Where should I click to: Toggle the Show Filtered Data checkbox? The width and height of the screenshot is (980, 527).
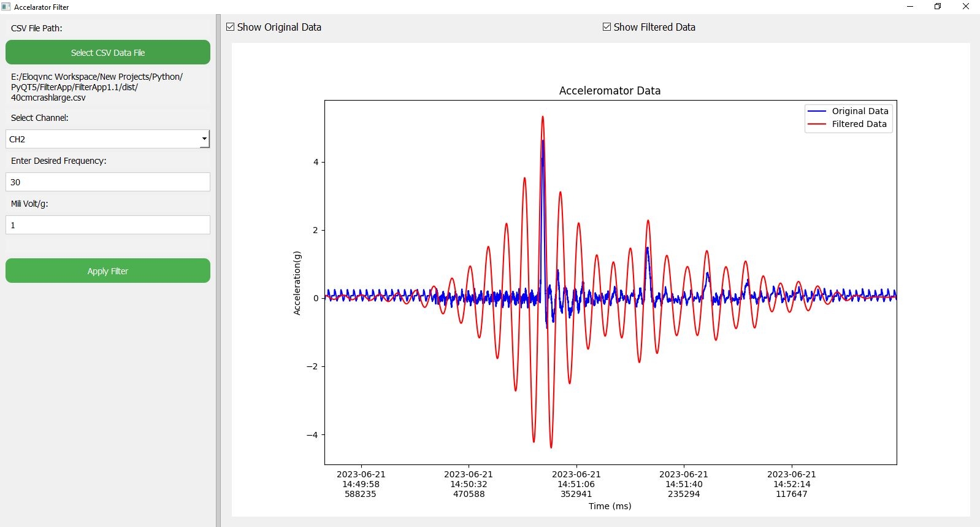pyautogui.click(x=607, y=27)
